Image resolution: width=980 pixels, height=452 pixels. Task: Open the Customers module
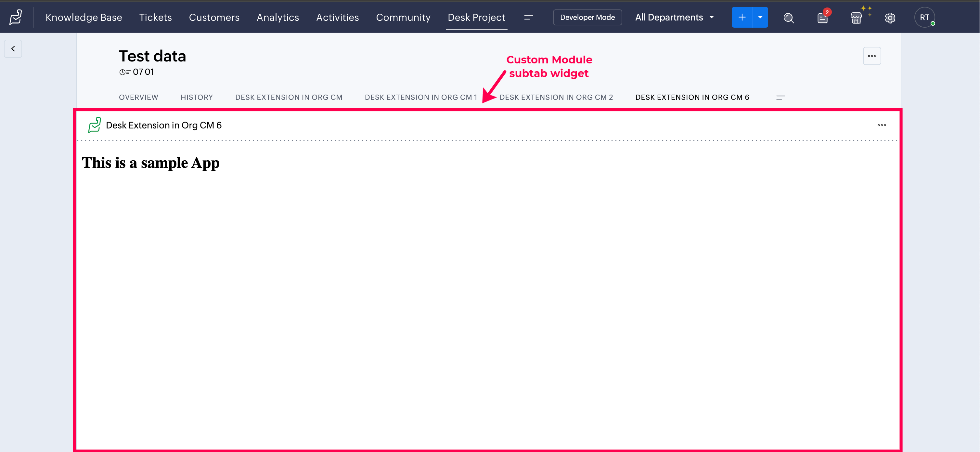point(214,17)
